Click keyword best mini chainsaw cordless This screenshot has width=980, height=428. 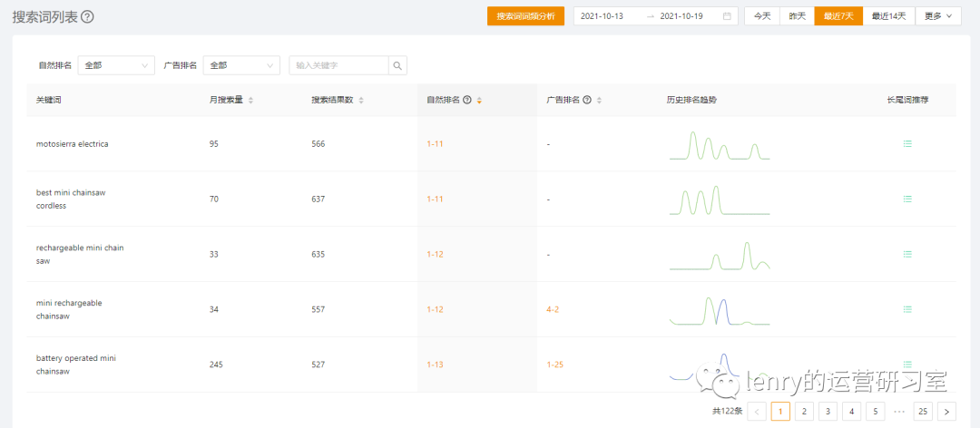(x=72, y=199)
